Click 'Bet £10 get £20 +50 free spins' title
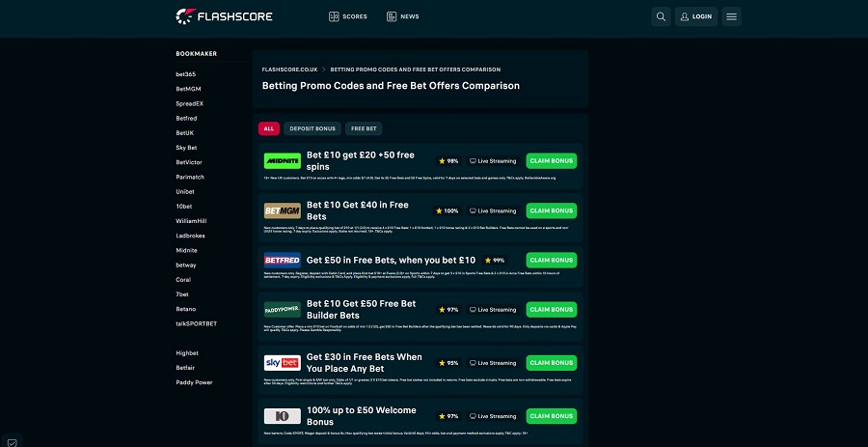 [361, 160]
